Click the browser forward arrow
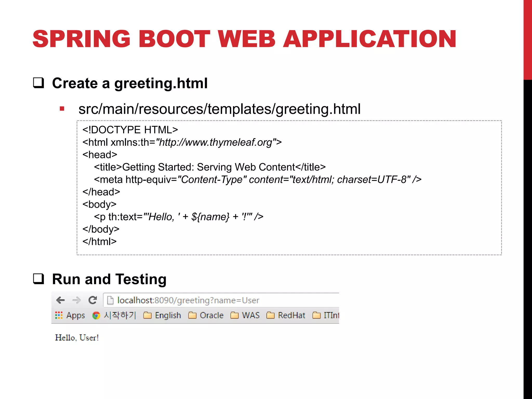This screenshot has width=532, height=399. [x=77, y=300]
